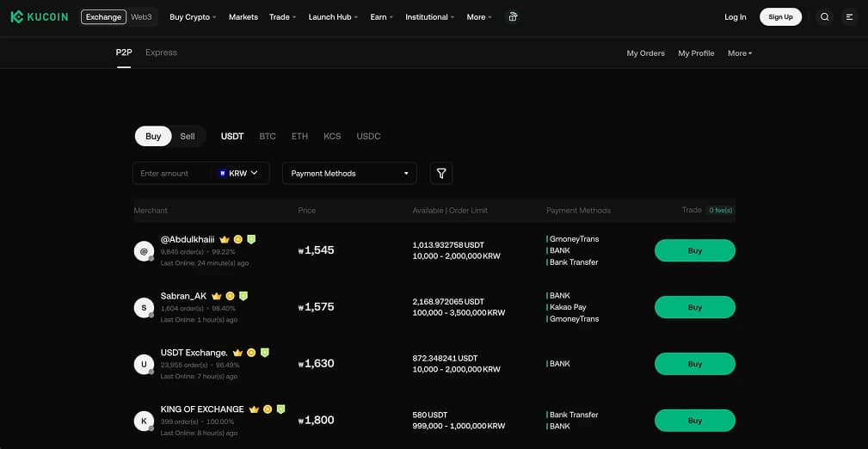This screenshot has width=868, height=449.
Task: Click Sabran_AK merchant avatar
Action: point(144,308)
